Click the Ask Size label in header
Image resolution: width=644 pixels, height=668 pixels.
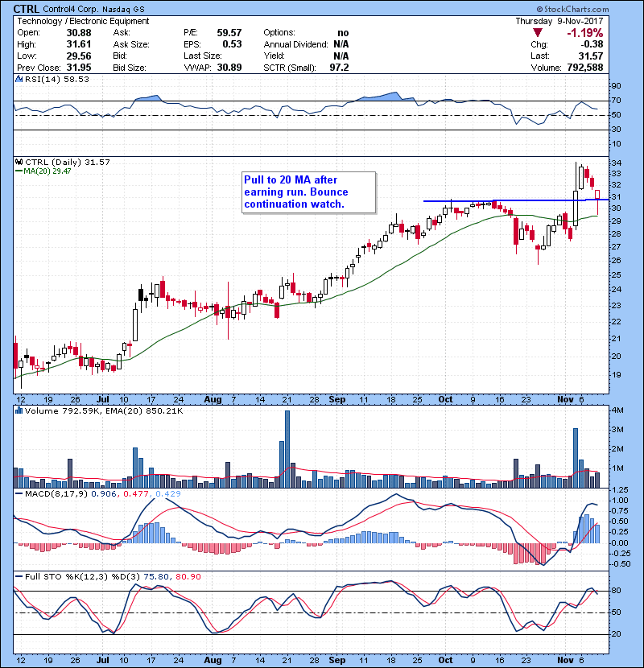tap(131, 44)
